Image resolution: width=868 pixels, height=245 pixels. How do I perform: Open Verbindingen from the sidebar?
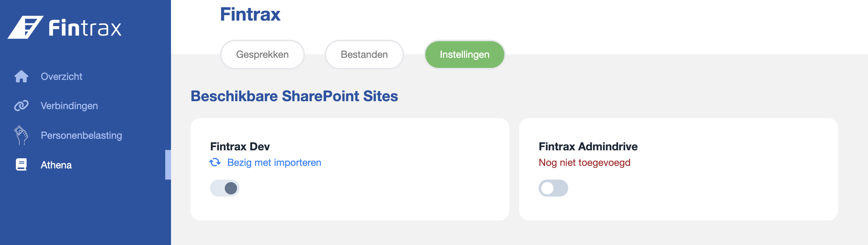pos(69,106)
